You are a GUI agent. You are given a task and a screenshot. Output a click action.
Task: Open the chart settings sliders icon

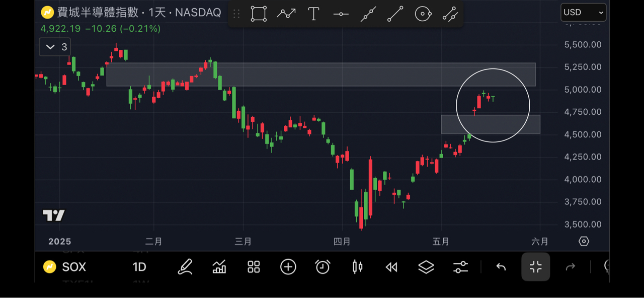[x=460, y=267]
